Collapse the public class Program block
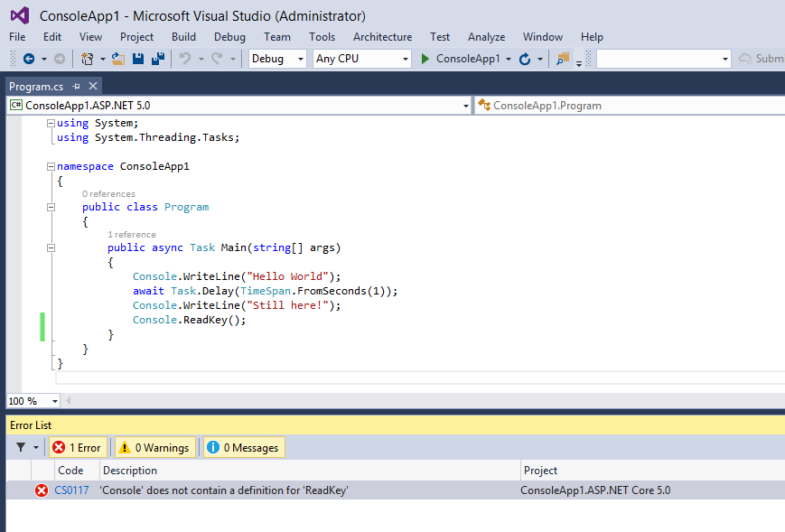785x532 pixels. pyautogui.click(x=51, y=207)
